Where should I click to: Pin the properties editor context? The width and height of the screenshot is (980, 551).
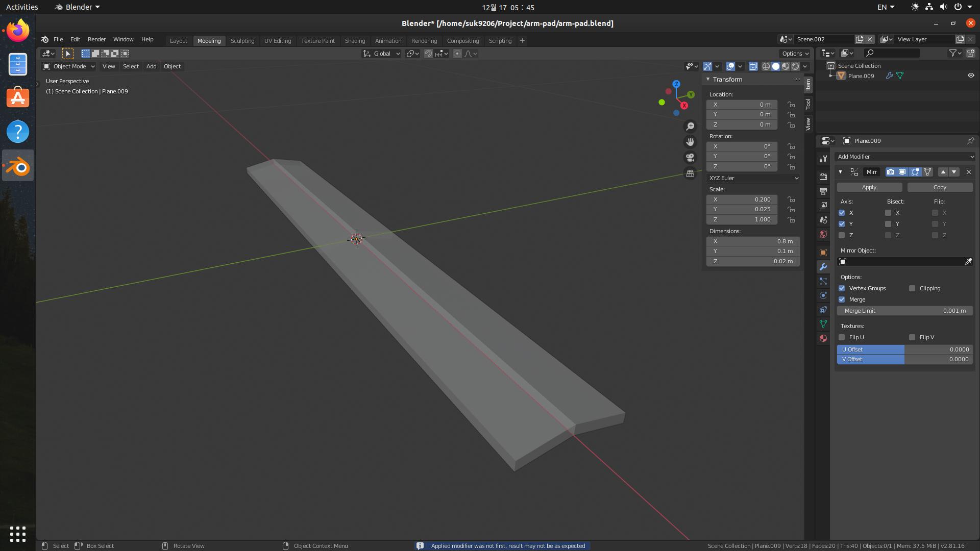pyautogui.click(x=970, y=141)
